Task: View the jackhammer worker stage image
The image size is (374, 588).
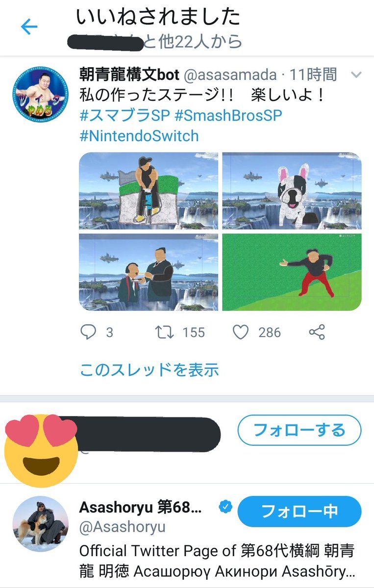Action: click(x=149, y=191)
